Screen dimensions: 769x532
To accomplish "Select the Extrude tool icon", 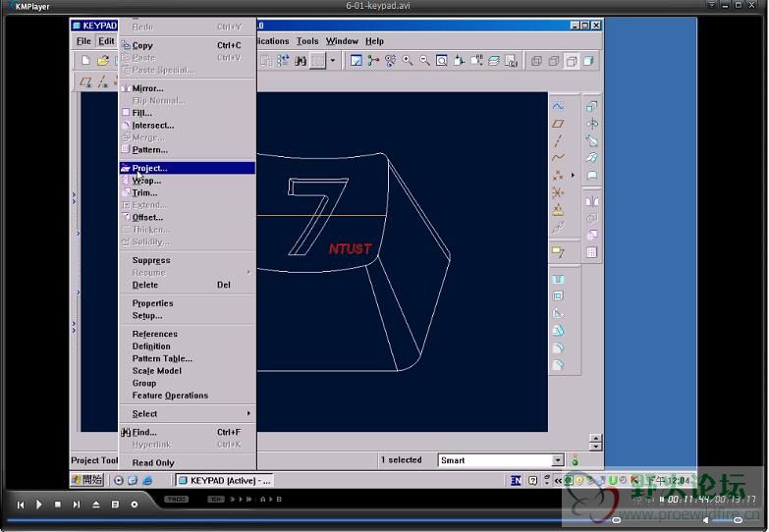I will point(592,106).
